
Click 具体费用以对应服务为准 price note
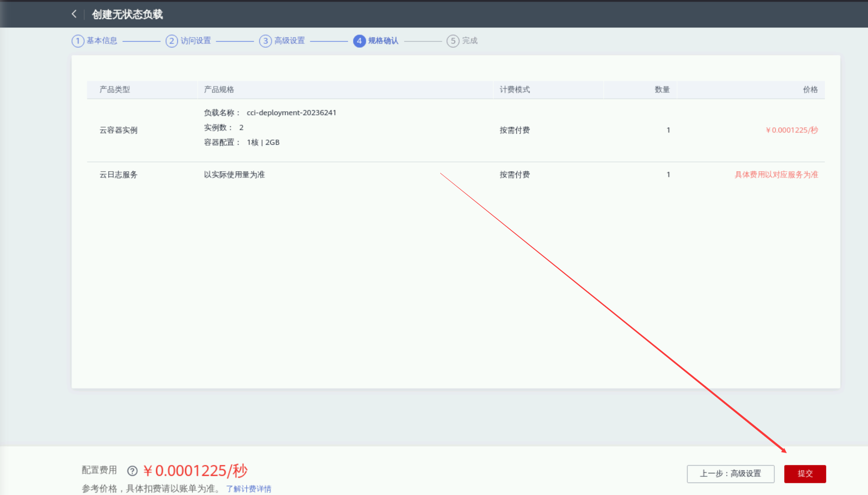[x=776, y=175]
